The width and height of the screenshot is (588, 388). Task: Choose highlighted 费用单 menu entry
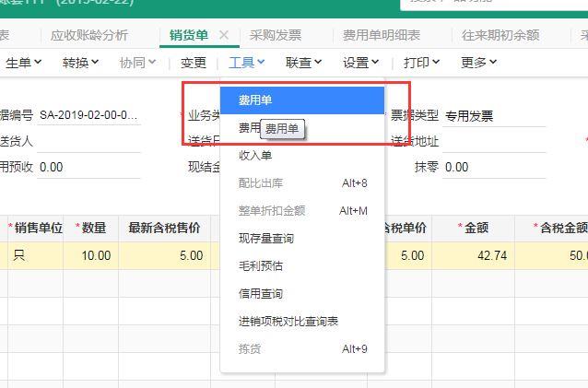[x=302, y=100]
